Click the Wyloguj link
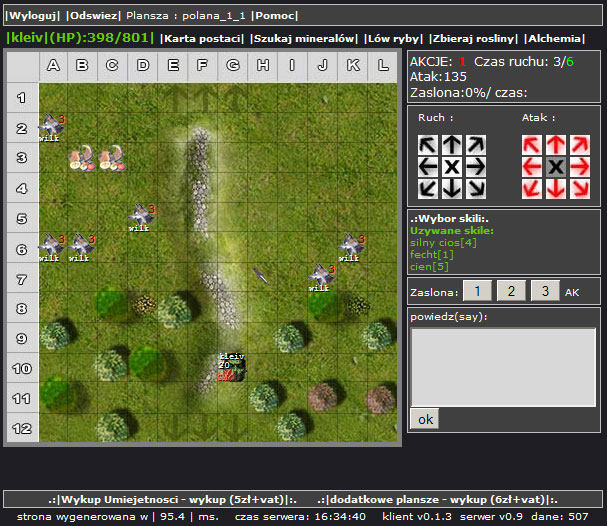Viewport: 607px width, 526px height. pyautogui.click(x=33, y=16)
